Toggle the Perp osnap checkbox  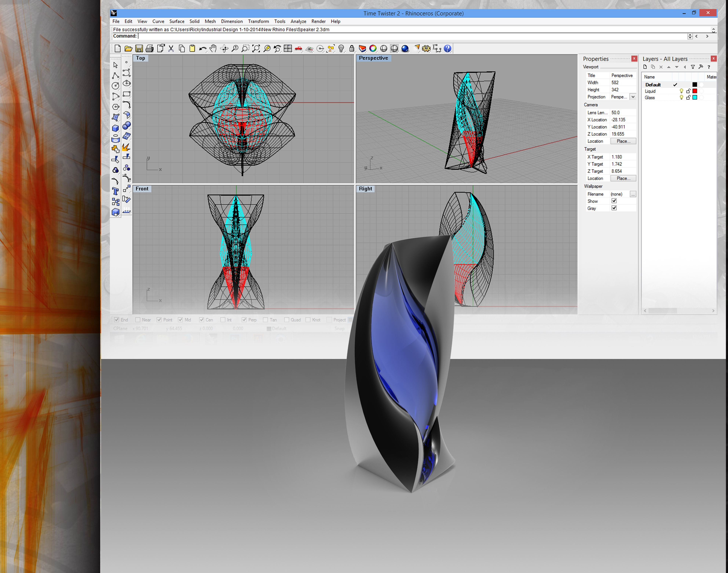244,320
